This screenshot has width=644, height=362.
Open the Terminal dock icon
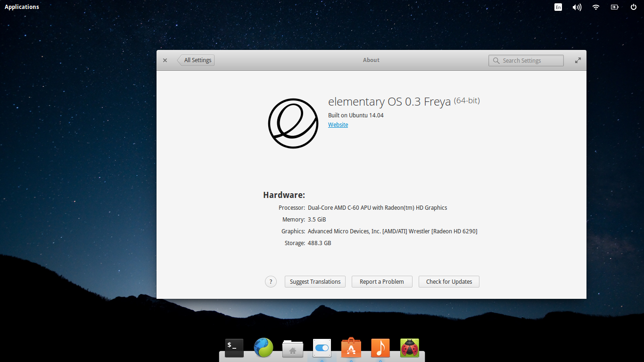pos(234,348)
